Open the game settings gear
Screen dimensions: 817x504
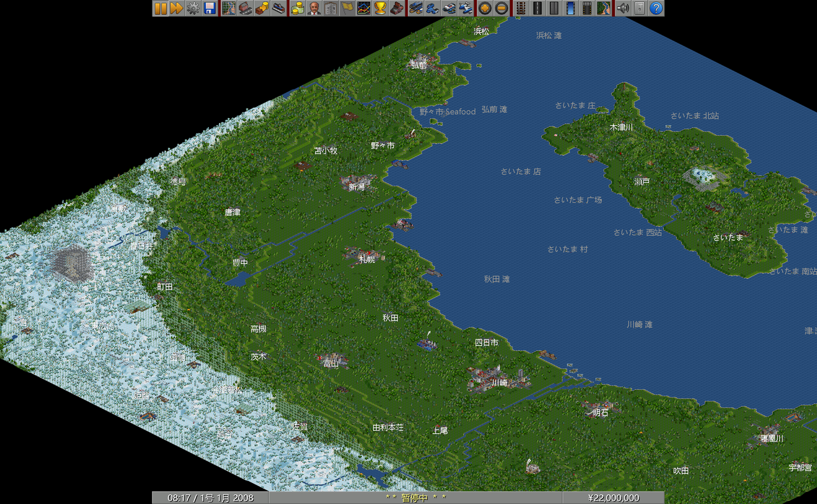(193, 8)
